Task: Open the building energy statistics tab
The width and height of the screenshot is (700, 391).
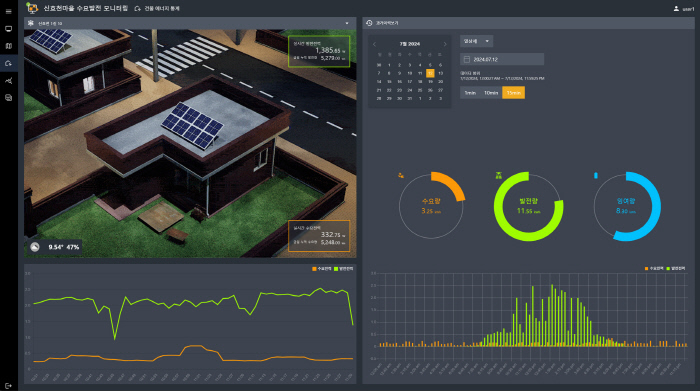Action: [x=157, y=8]
